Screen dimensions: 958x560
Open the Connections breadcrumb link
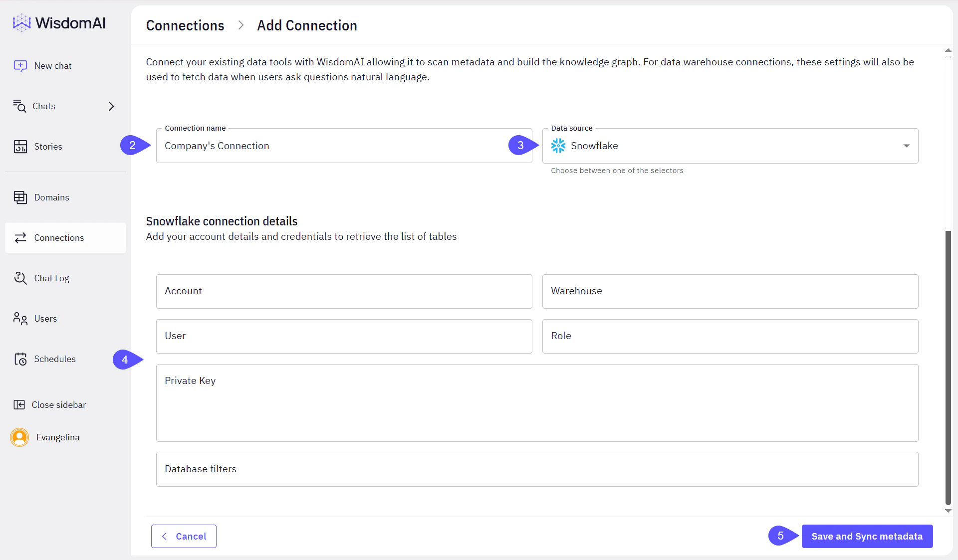pos(185,25)
